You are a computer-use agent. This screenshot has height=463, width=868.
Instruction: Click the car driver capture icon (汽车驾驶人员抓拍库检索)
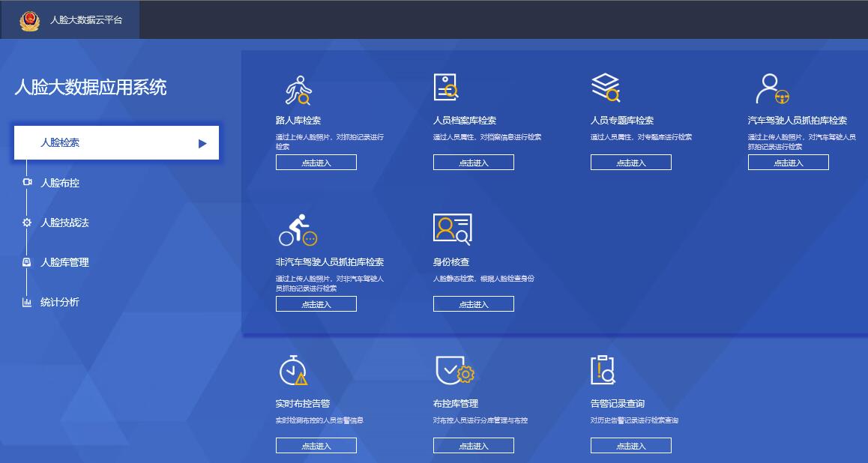(772, 88)
